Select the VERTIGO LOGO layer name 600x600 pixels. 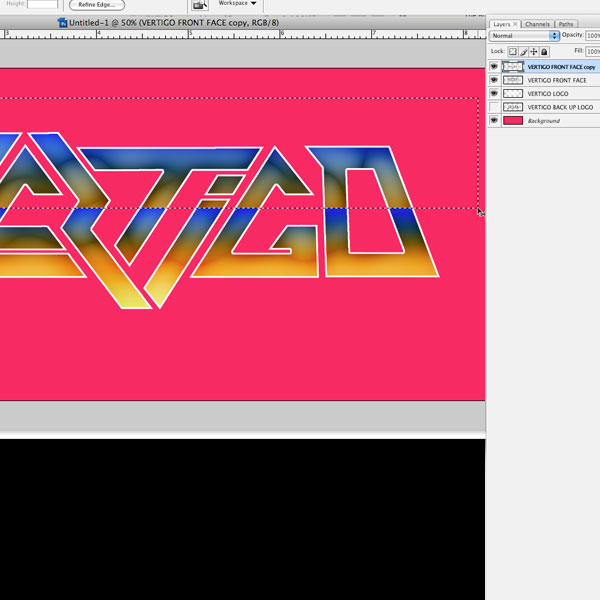point(548,94)
